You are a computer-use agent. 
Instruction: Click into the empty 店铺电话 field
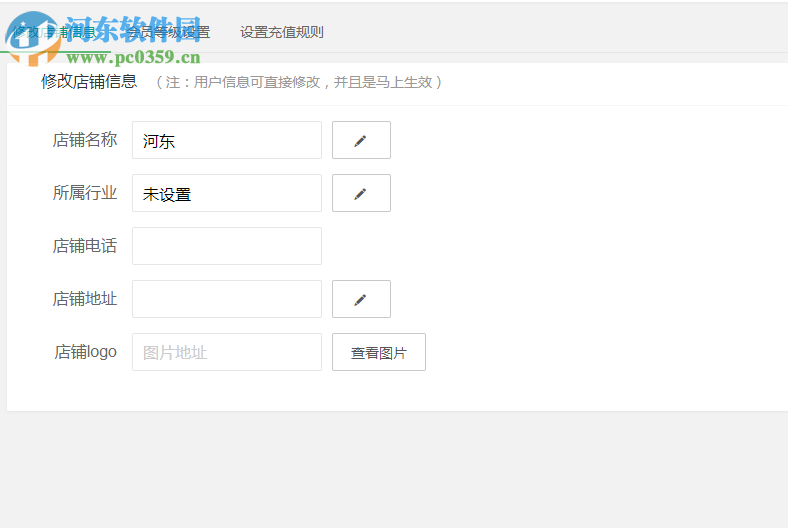click(227, 246)
